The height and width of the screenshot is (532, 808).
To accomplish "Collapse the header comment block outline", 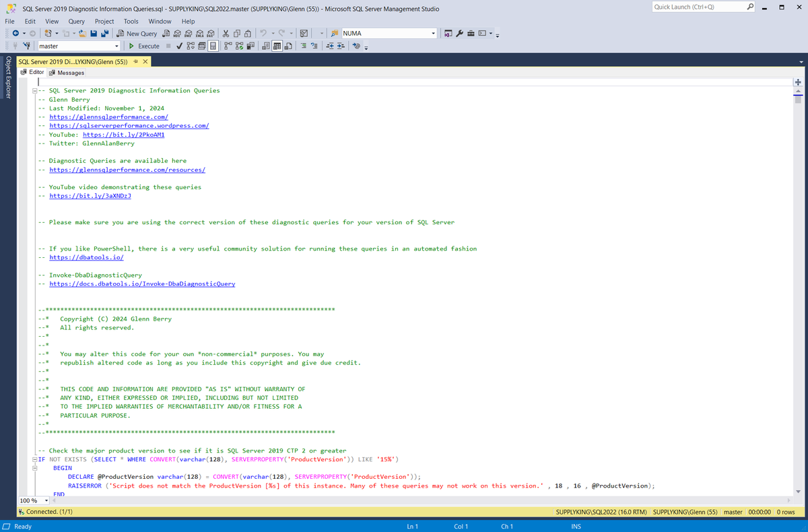I will point(34,90).
